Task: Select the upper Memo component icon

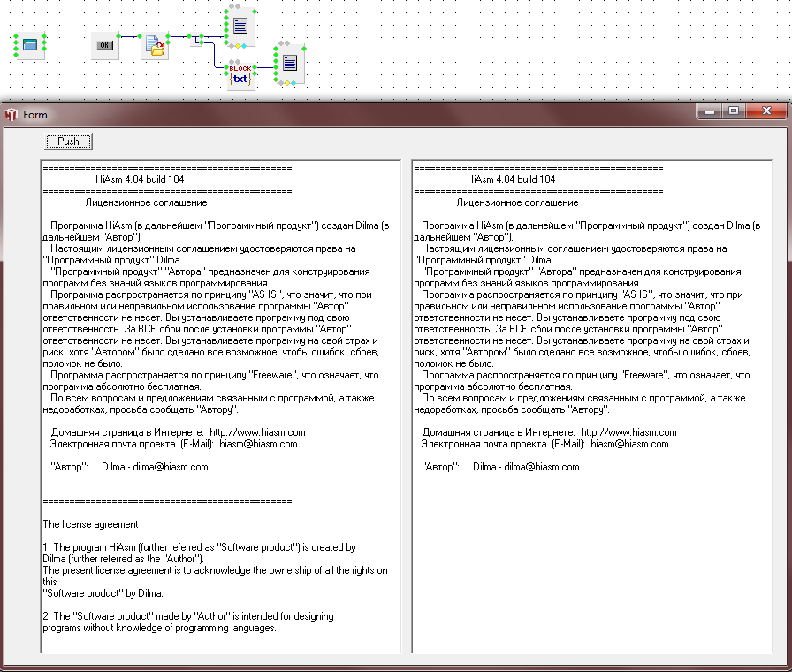Action: (240, 26)
